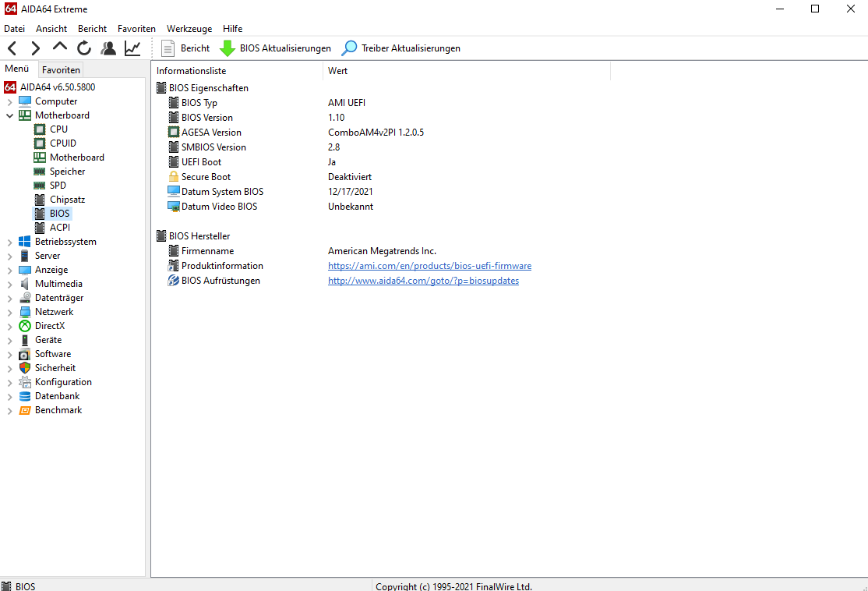Go back with the left arrow icon
Screen dimensions: 868x591
12,48
